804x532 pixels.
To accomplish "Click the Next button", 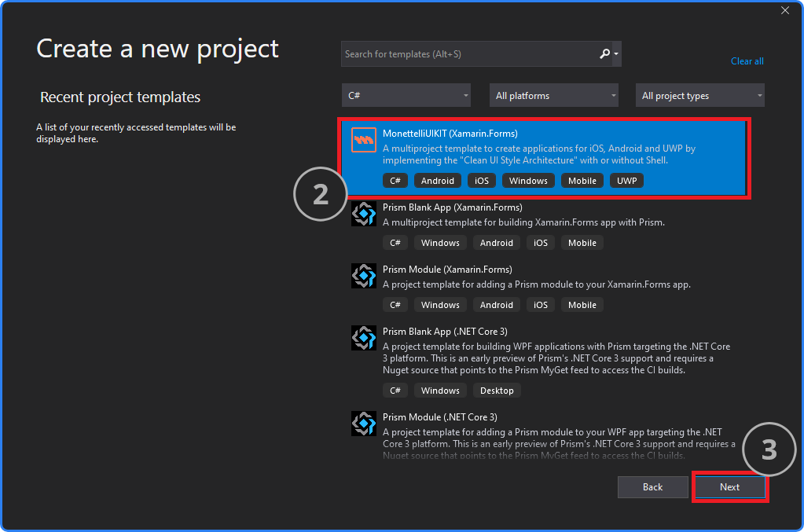I will [729, 487].
